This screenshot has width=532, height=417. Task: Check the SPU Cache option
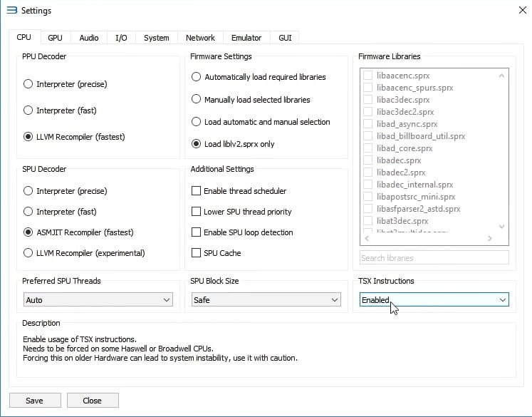[x=197, y=253]
